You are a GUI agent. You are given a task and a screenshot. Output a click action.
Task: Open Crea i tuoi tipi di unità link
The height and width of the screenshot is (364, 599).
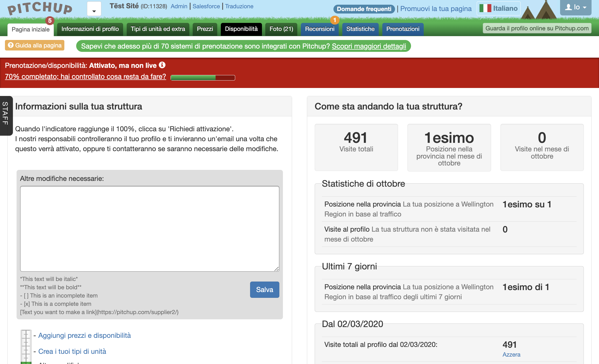tap(72, 351)
